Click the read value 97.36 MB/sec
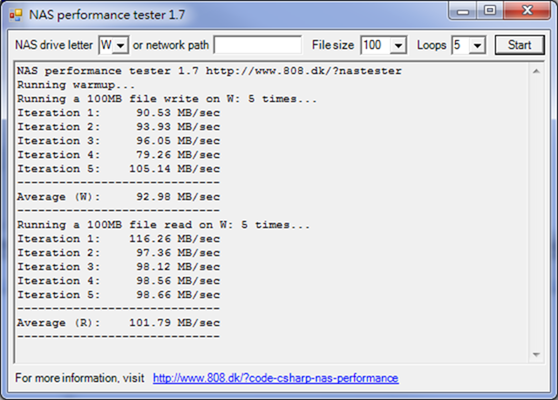The width and height of the screenshot is (558, 400). pyautogui.click(x=178, y=253)
